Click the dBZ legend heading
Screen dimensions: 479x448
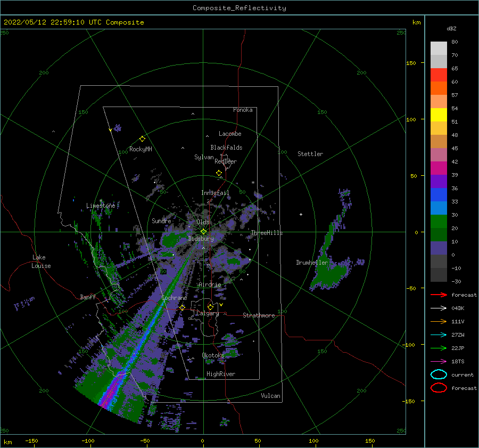pyautogui.click(x=451, y=29)
